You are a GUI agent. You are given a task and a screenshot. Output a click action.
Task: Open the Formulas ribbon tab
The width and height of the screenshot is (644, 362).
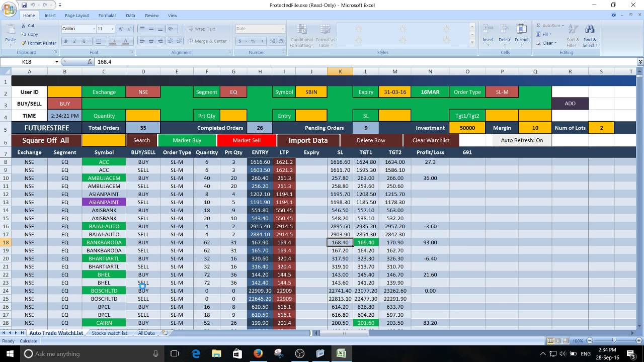(x=107, y=16)
